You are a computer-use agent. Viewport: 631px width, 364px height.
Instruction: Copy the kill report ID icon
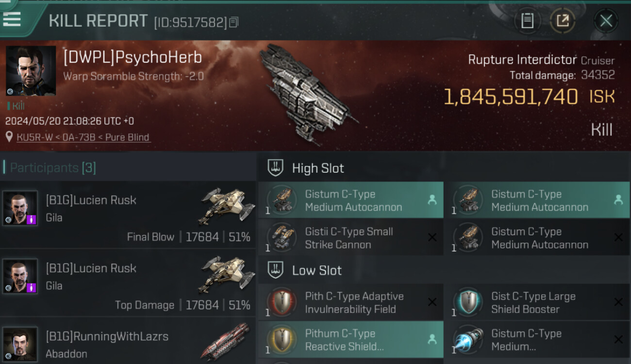(x=234, y=22)
